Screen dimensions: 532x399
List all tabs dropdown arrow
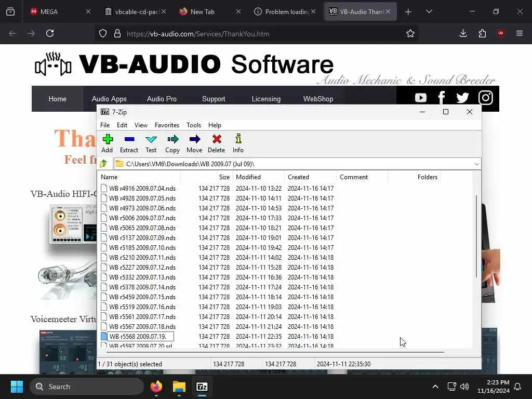(429, 12)
